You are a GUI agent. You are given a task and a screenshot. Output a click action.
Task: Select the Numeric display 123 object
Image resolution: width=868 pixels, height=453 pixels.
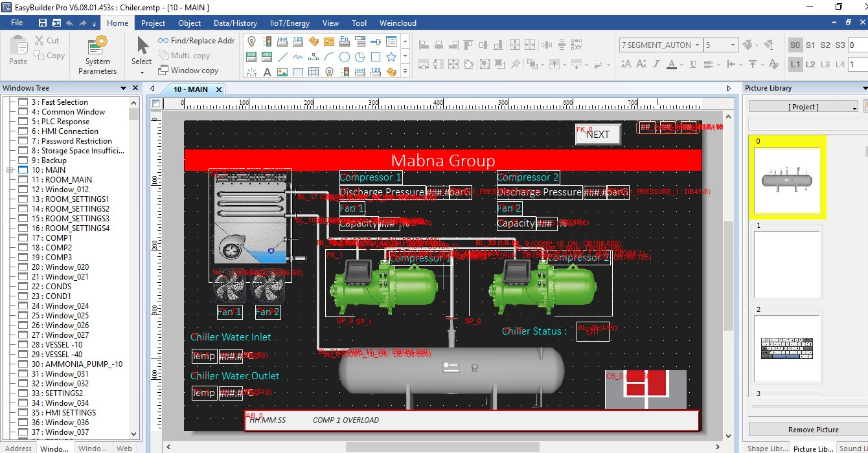298,41
